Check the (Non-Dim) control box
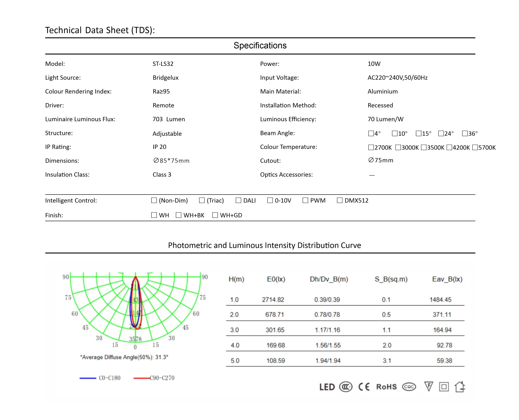 pos(154,200)
